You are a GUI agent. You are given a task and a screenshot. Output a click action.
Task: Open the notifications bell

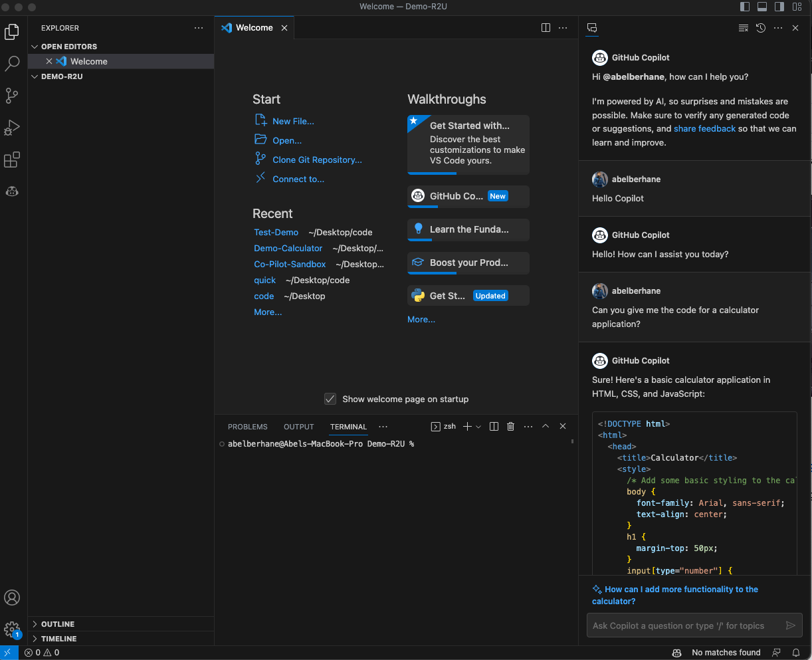796,653
